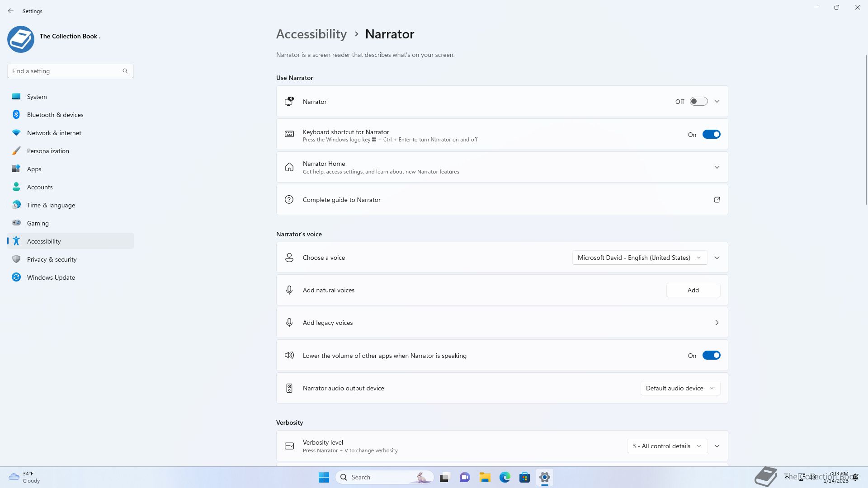
Task: Click Add button for natural voices
Action: 693,290
